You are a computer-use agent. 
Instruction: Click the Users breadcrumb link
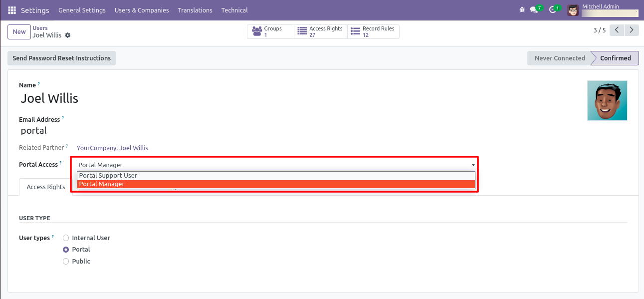tap(40, 28)
